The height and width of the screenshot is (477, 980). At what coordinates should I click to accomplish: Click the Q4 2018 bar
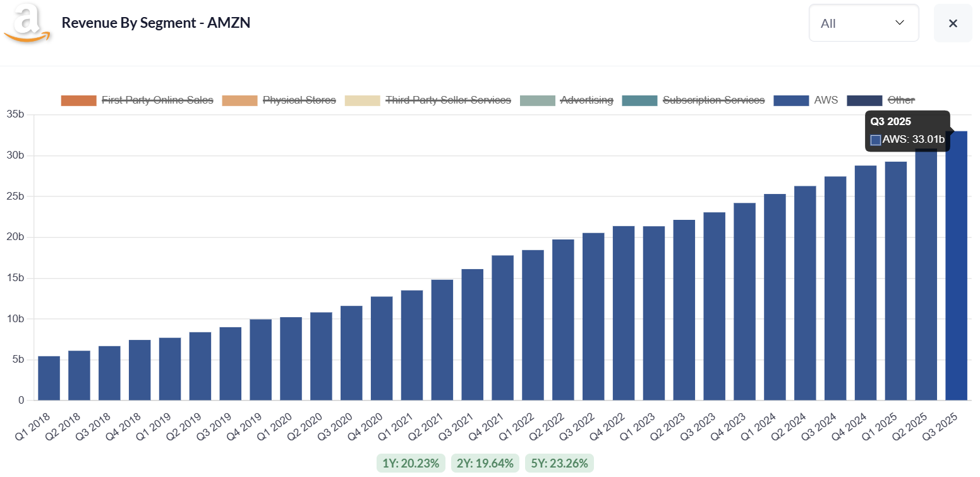[140, 370]
